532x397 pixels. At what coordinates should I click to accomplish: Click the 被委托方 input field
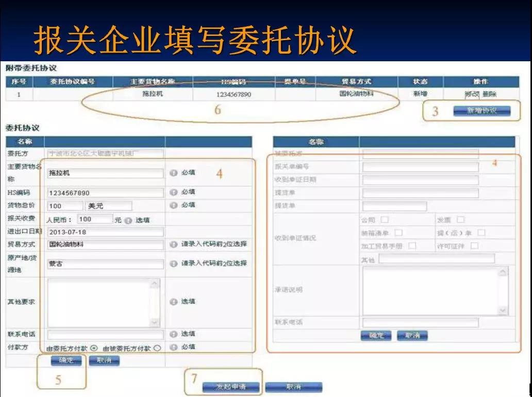point(420,153)
